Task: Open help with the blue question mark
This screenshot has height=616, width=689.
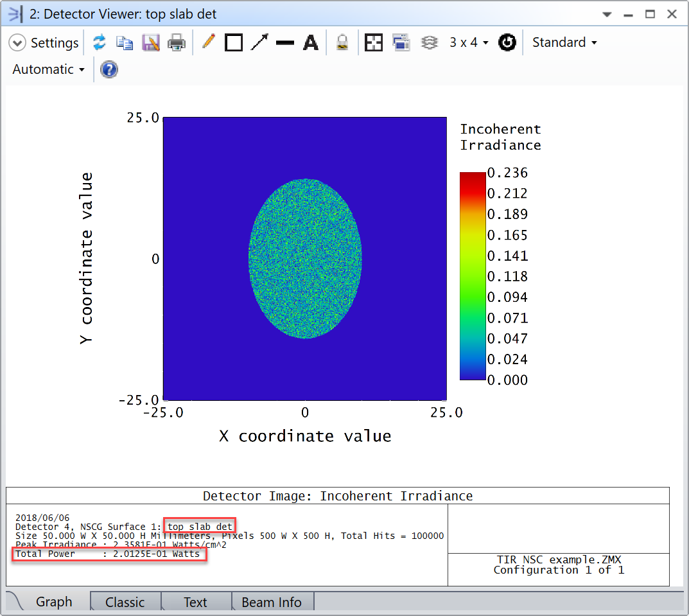Action: pyautogui.click(x=109, y=69)
